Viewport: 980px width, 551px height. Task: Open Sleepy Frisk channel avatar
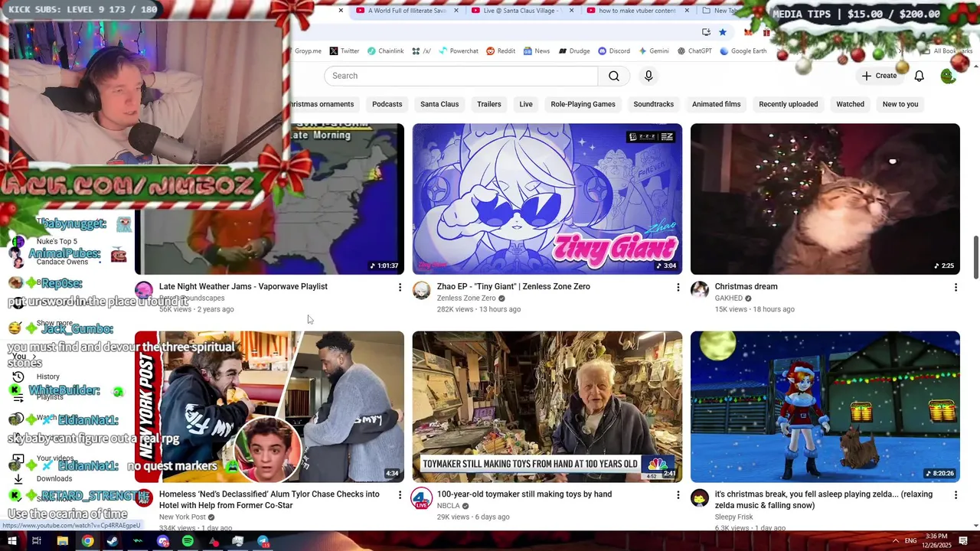coord(700,498)
